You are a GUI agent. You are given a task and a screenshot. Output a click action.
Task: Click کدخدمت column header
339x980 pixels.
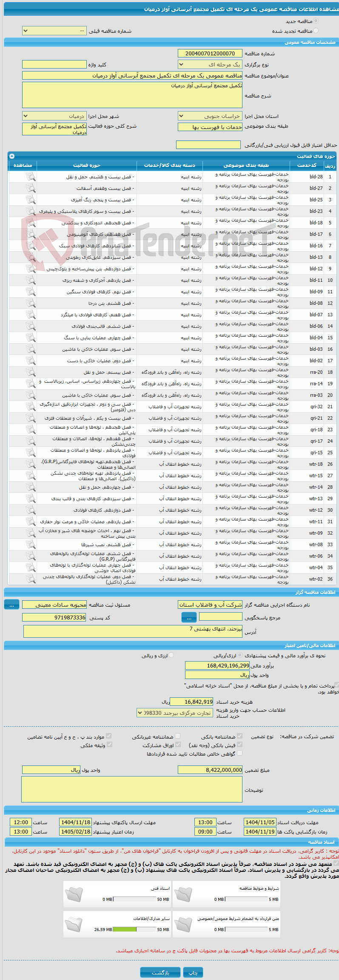click(307, 165)
